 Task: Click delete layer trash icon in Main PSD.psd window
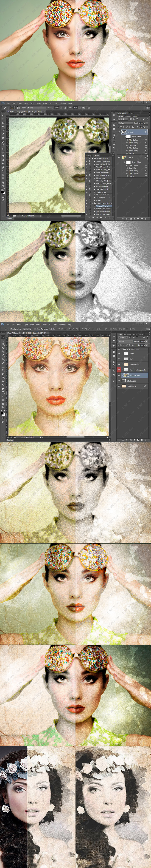[146, 440]
